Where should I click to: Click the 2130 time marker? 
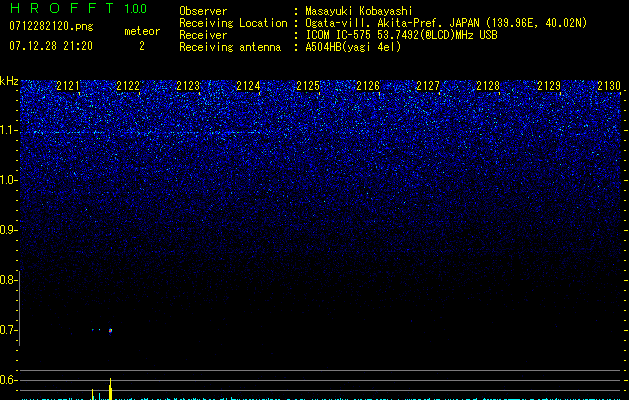tap(609, 86)
